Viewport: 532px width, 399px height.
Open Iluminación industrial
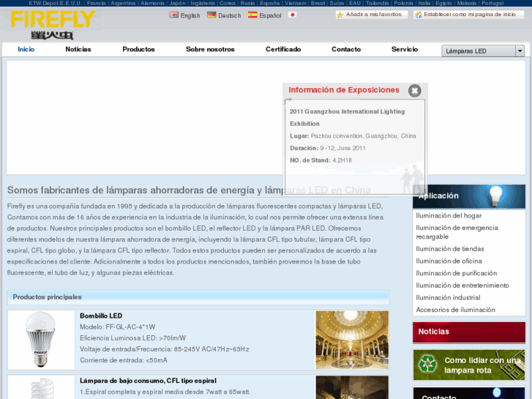pyautogui.click(x=448, y=298)
